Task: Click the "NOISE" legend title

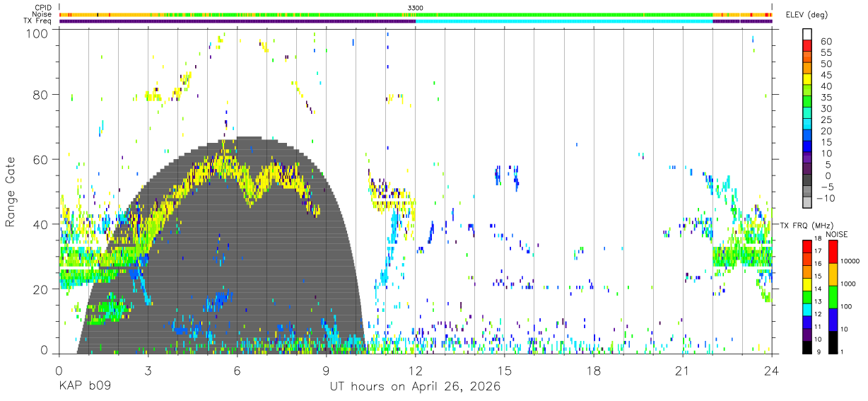Action: click(x=837, y=235)
